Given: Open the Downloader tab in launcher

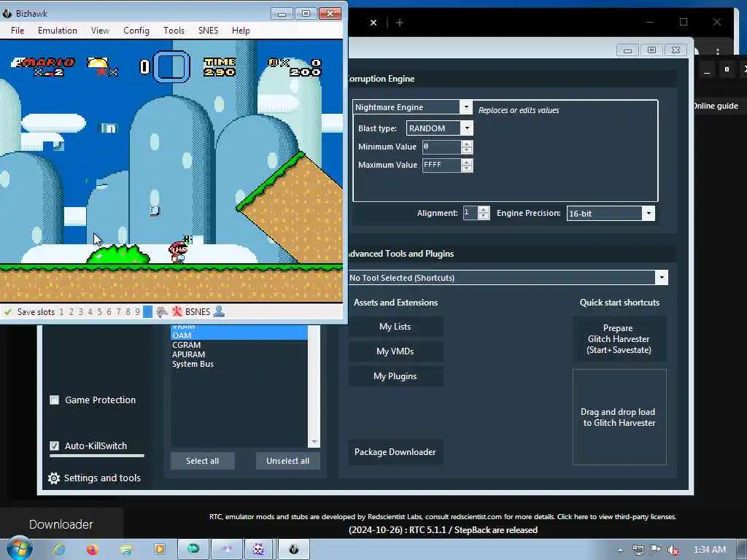Looking at the screenshot, I should click(61, 524).
